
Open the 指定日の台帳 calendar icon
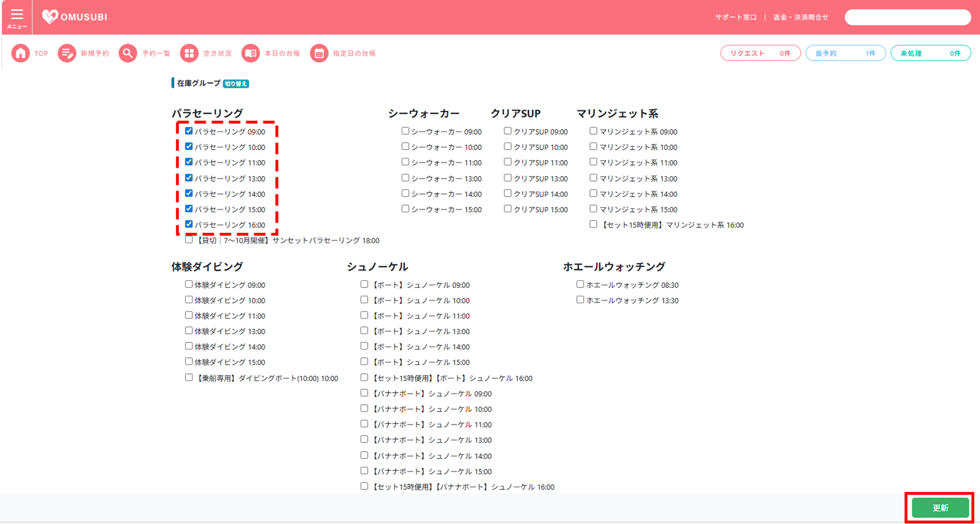tap(319, 53)
